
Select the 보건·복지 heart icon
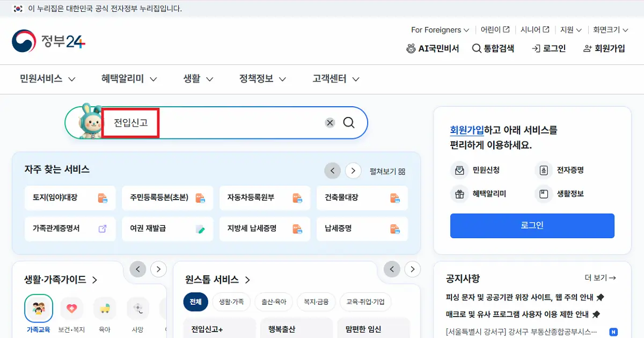[72, 308]
